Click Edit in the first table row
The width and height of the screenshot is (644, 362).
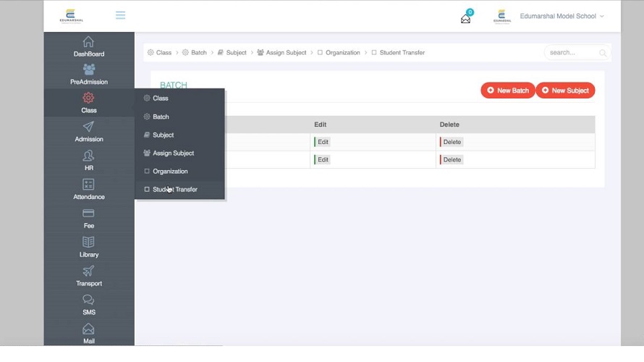pyautogui.click(x=322, y=142)
